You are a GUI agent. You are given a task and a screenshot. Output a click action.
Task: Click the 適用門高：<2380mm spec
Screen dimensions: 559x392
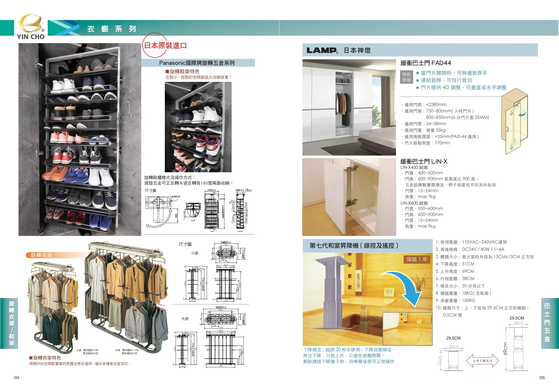[x=424, y=104]
